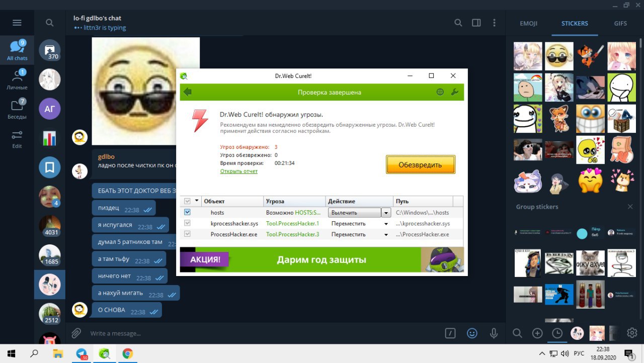Record a voice message with microphone
Screen dimensions: 644x363
tap(494, 333)
